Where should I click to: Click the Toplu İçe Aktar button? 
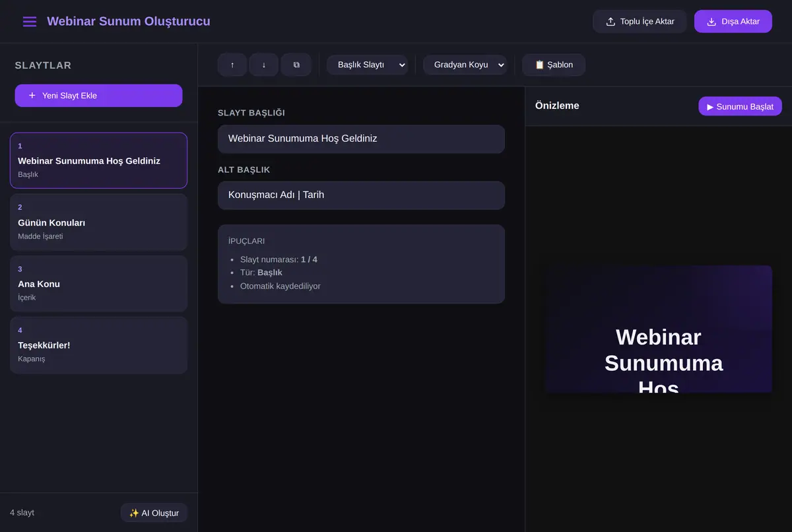(640, 22)
